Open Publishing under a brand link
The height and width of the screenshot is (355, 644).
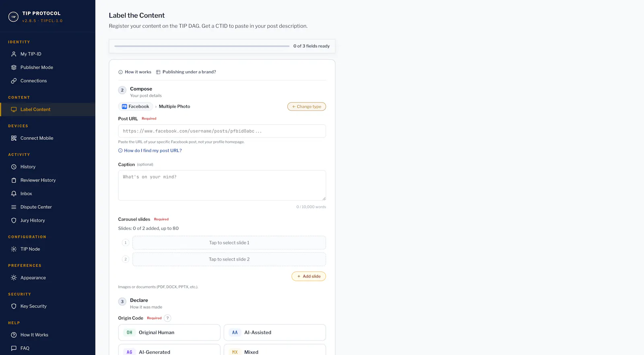pos(186,72)
